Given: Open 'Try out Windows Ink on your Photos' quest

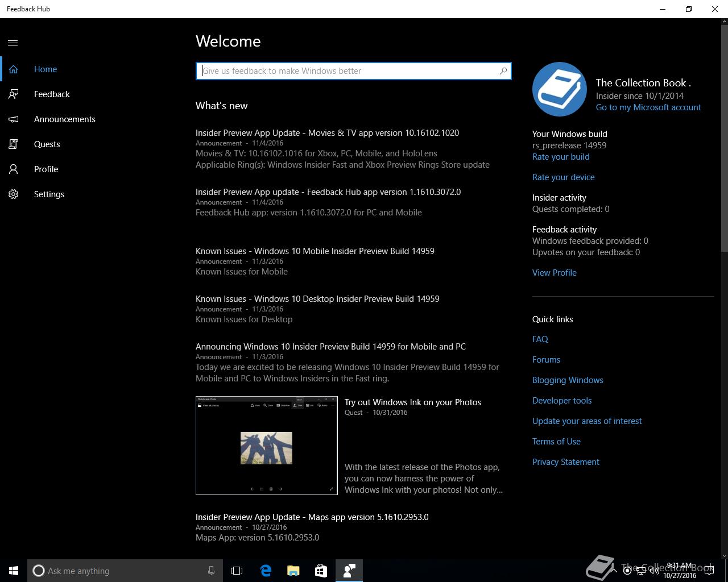Looking at the screenshot, I should click(413, 402).
